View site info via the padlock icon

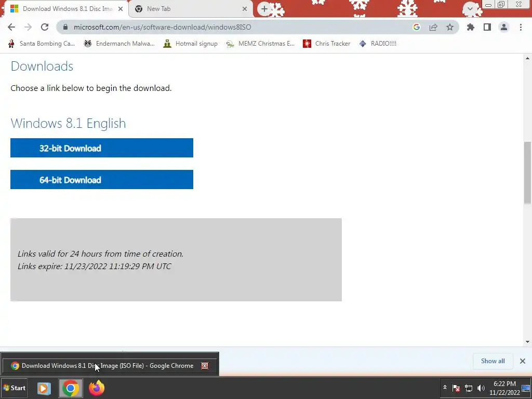pyautogui.click(x=65, y=27)
